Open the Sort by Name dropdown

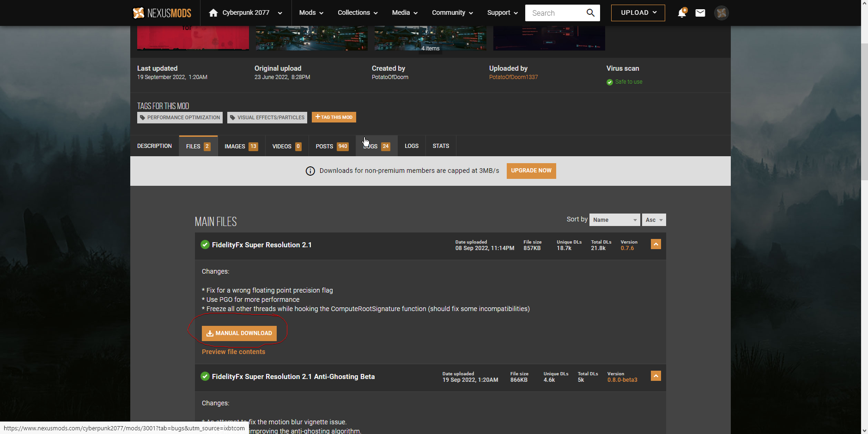[615, 220]
